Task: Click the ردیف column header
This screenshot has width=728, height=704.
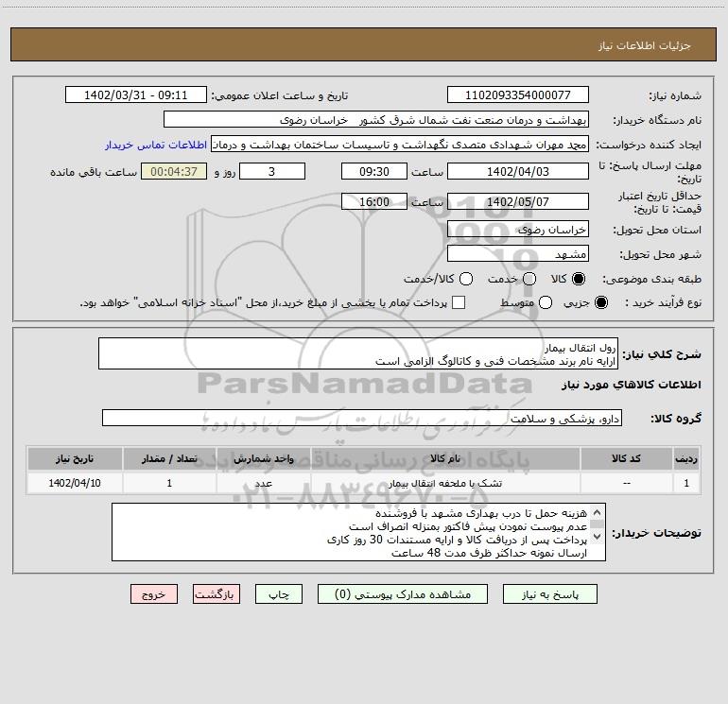Action: (686, 458)
